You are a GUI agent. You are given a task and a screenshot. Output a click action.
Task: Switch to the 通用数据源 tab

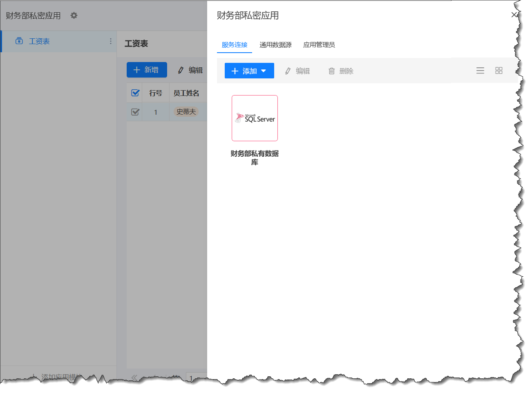275,45
